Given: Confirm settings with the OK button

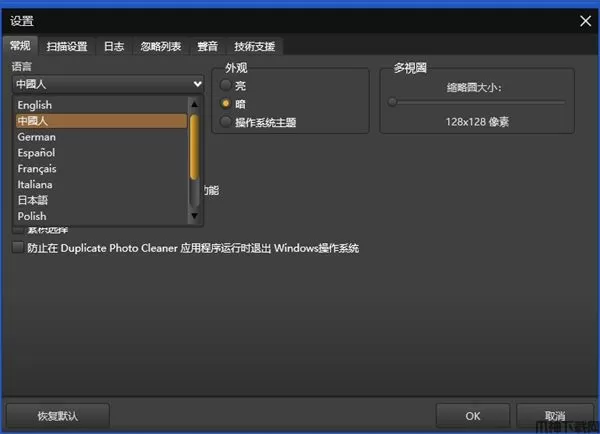Looking at the screenshot, I should tap(473, 415).
